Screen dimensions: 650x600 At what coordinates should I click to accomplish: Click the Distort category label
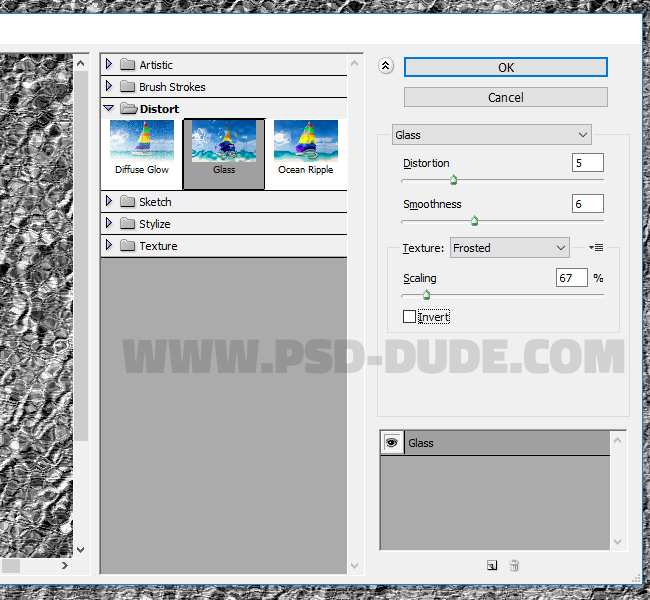click(x=160, y=109)
